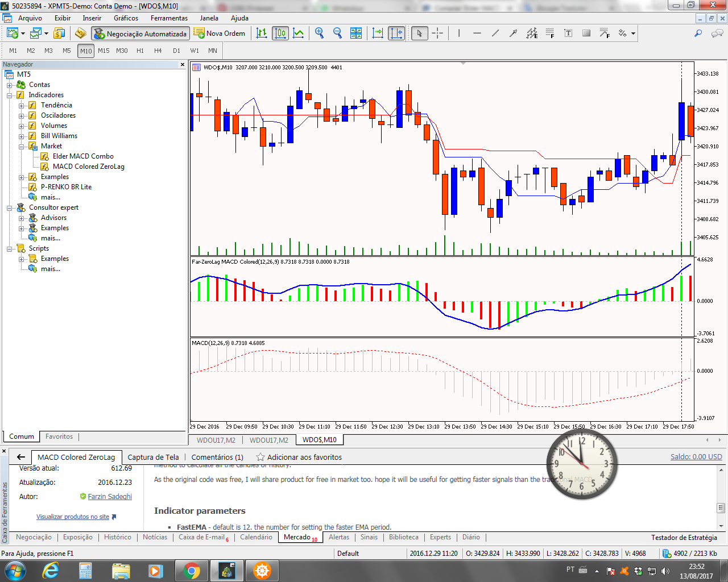Select the rectangle shapes tool

pos(586,34)
